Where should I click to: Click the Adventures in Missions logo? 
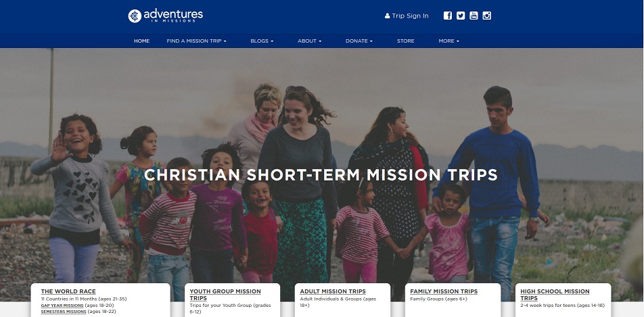166,16
